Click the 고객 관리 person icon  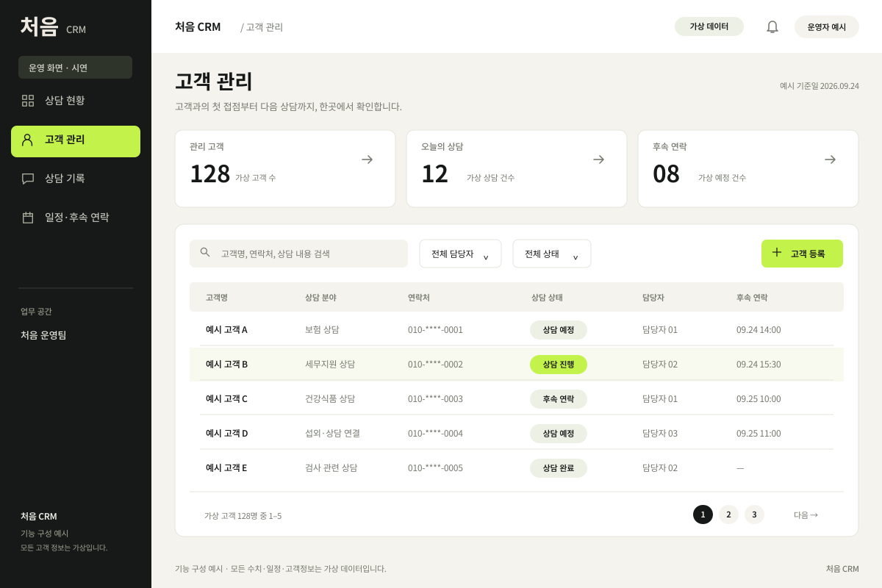(27, 140)
